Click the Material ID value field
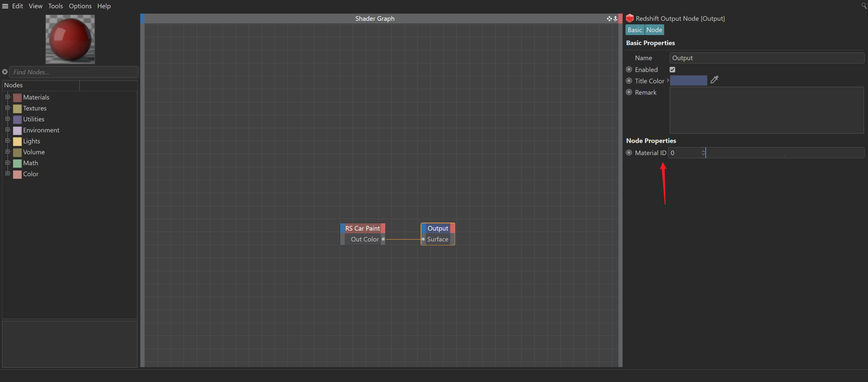 click(x=686, y=153)
